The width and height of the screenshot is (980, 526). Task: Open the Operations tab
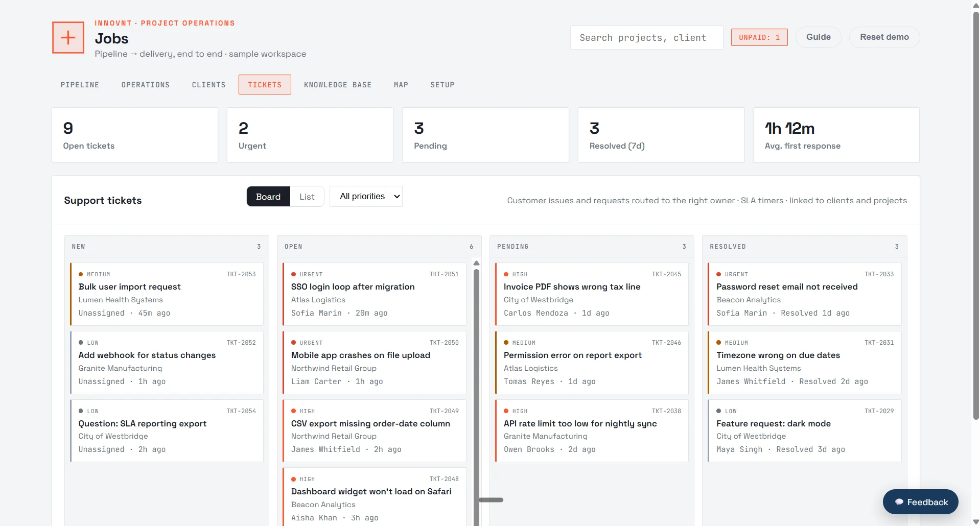(146, 85)
